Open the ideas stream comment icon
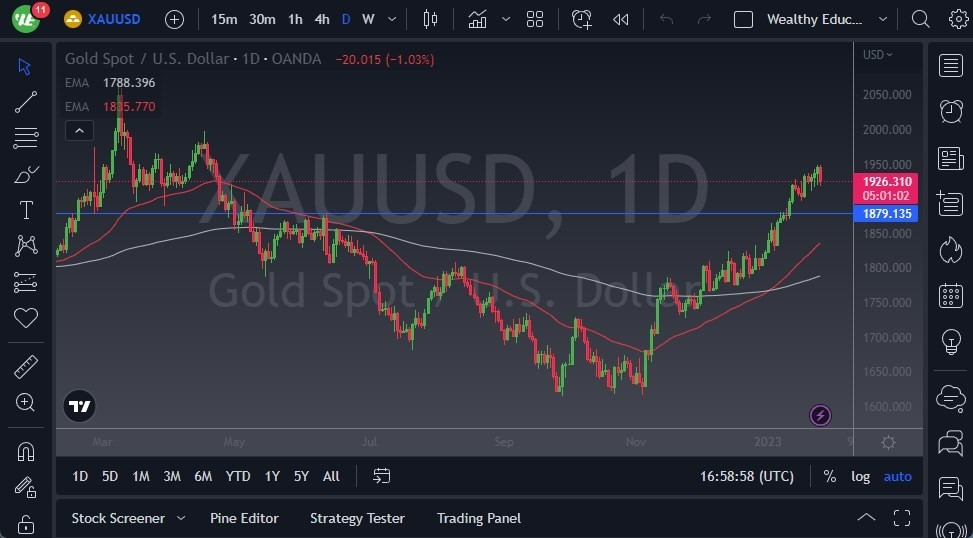 tap(951, 489)
